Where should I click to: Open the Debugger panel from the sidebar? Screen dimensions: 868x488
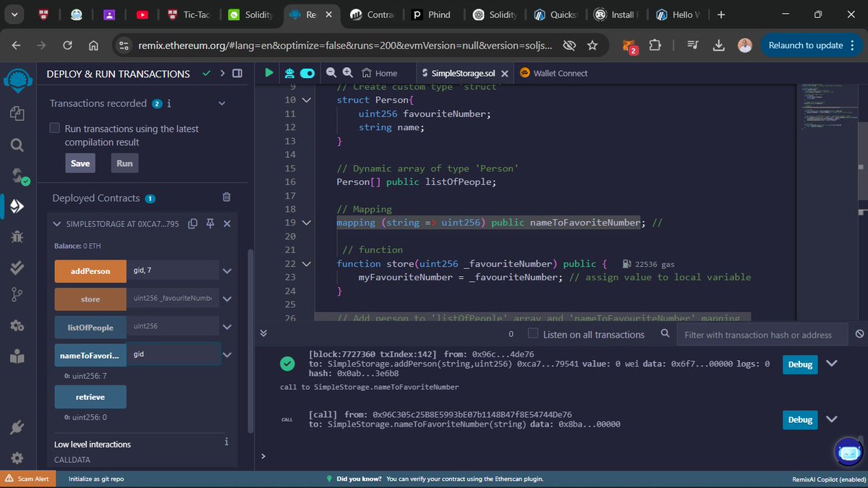(17, 235)
